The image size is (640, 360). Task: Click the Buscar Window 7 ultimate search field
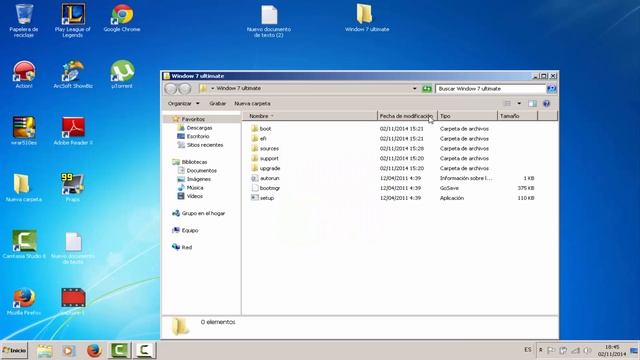click(x=491, y=89)
